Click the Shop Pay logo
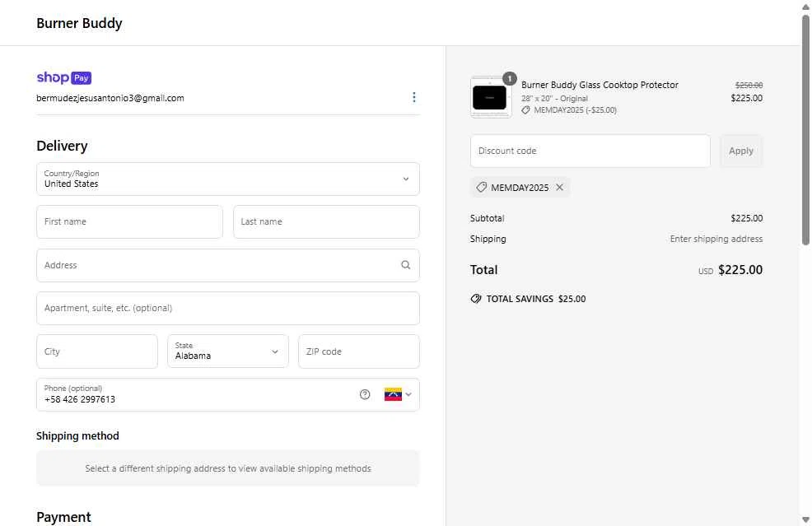 click(63, 77)
